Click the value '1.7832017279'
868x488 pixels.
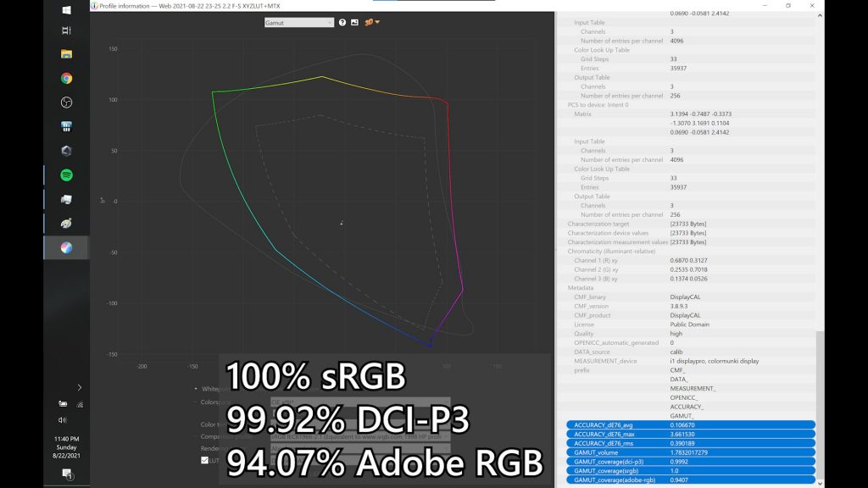click(x=688, y=452)
